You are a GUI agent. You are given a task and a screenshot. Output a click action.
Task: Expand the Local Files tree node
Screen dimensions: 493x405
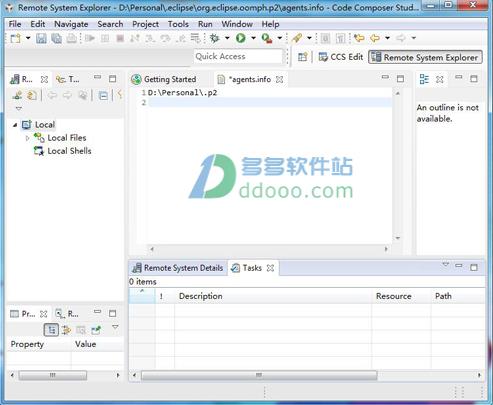coord(27,138)
